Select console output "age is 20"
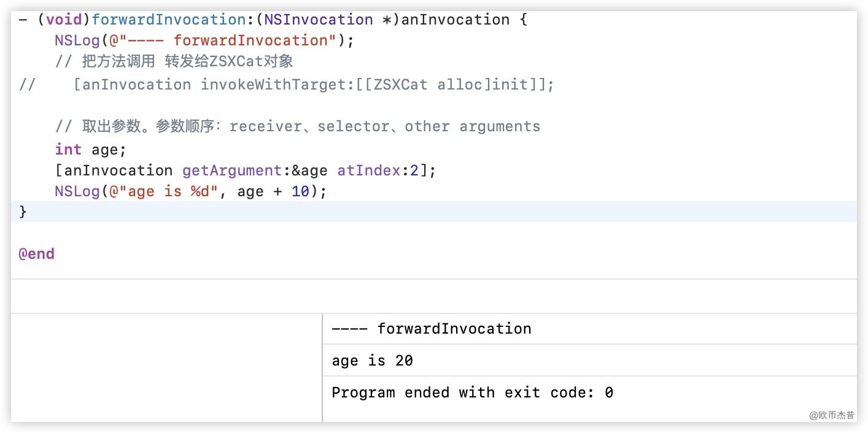This screenshot has width=868, height=433. pos(373,361)
